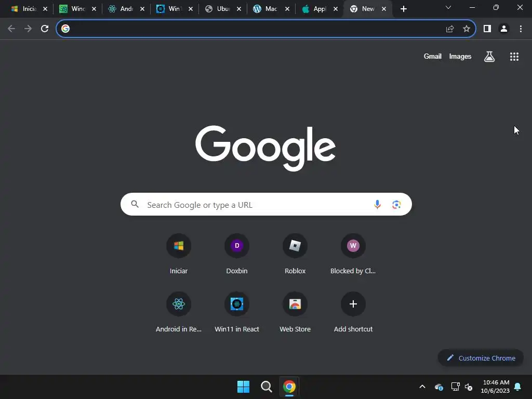Switch to the Win1 tab
Viewport: 532px width, 399px height.
tap(169, 9)
